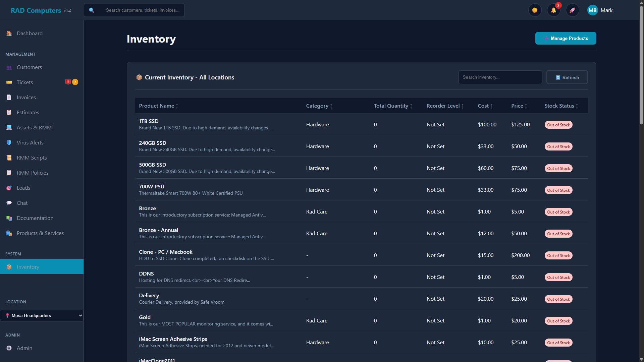
Task: Open Tickets via the ticket icon
Action: click(x=9, y=82)
